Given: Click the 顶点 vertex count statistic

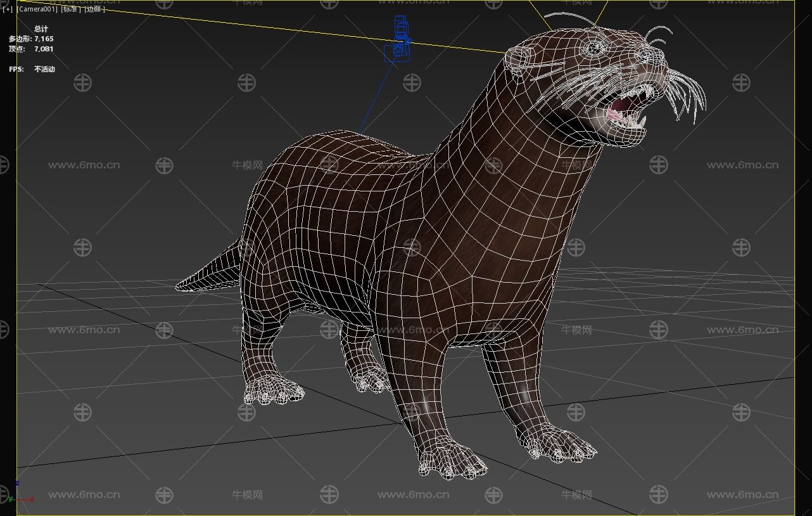Looking at the screenshot, I should [30, 49].
